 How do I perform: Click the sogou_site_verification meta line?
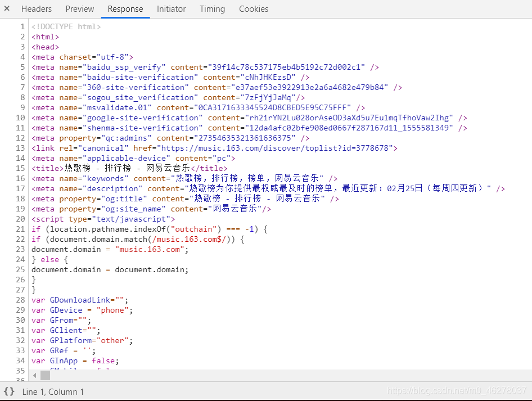[x=168, y=98]
